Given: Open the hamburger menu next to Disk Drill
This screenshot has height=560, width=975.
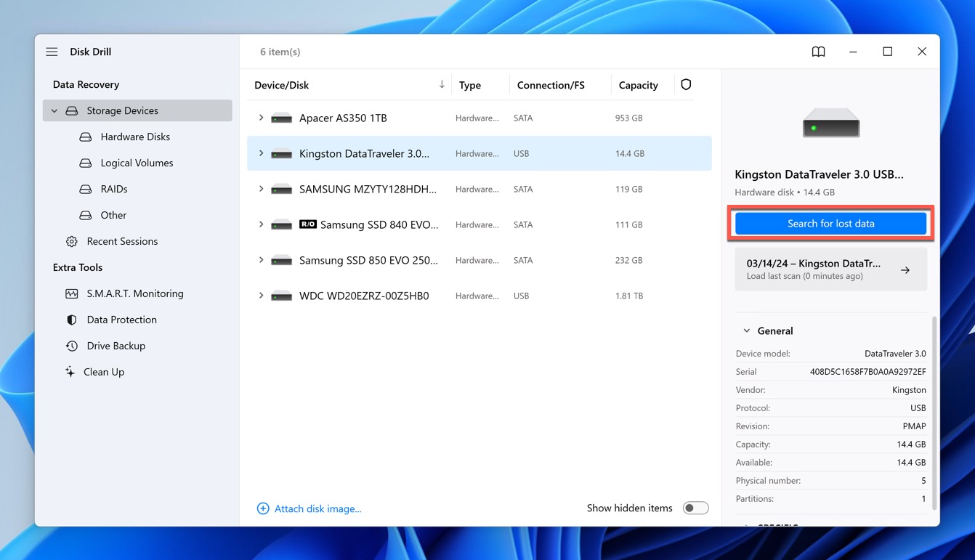Looking at the screenshot, I should click(52, 52).
